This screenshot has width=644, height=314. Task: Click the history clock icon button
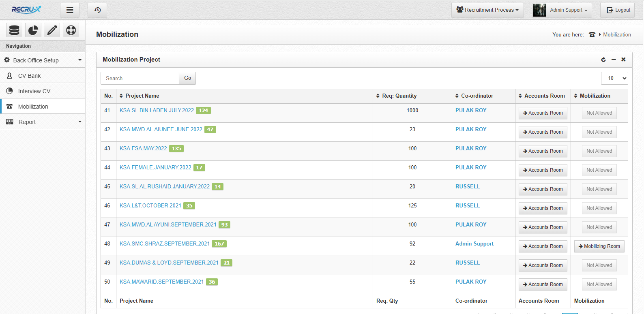(97, 10)
